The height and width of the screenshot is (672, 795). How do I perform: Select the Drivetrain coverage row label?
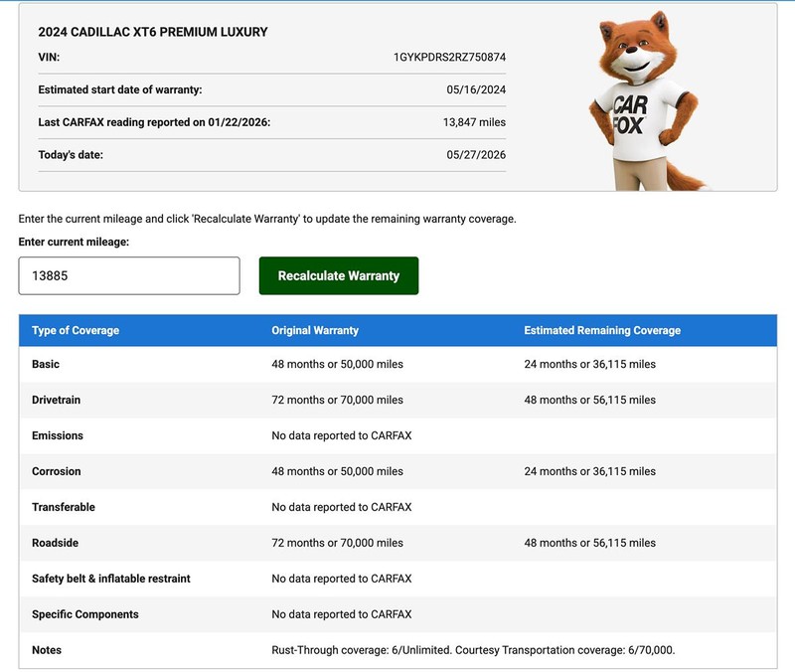[57, 400]
